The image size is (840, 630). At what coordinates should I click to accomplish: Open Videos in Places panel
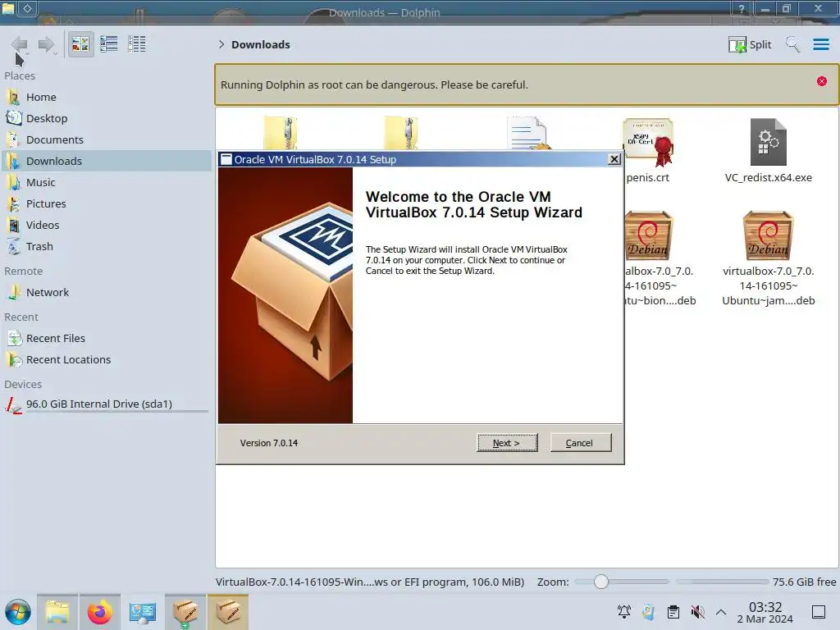[107, 226]
